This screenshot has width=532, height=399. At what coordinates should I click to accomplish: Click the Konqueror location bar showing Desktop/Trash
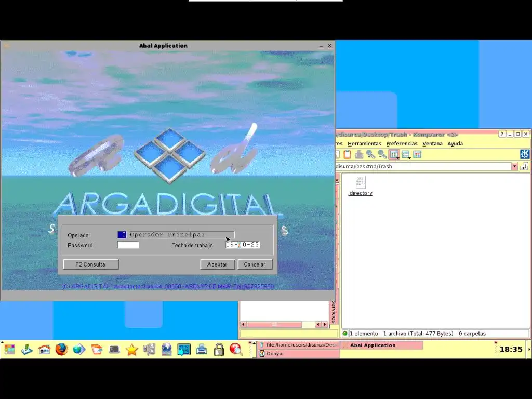click(x=423, y=166)
